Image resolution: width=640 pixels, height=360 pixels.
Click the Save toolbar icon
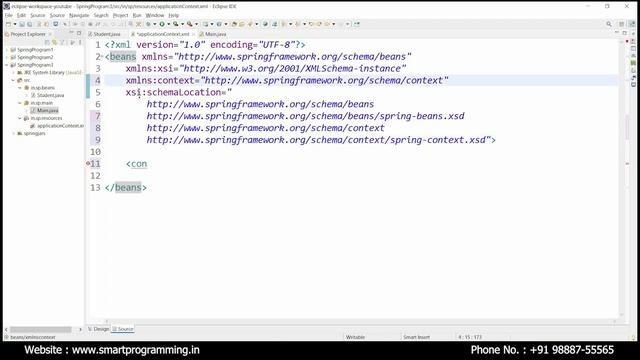[x=22, y=24]
